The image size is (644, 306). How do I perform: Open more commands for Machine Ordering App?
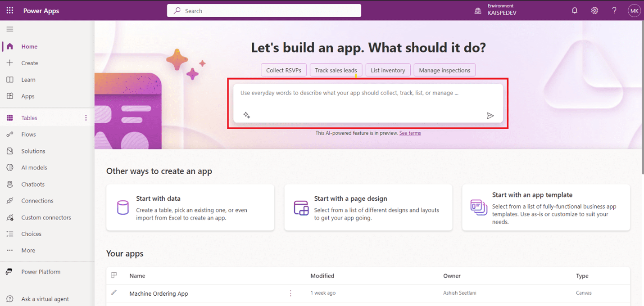coord(290,293)
